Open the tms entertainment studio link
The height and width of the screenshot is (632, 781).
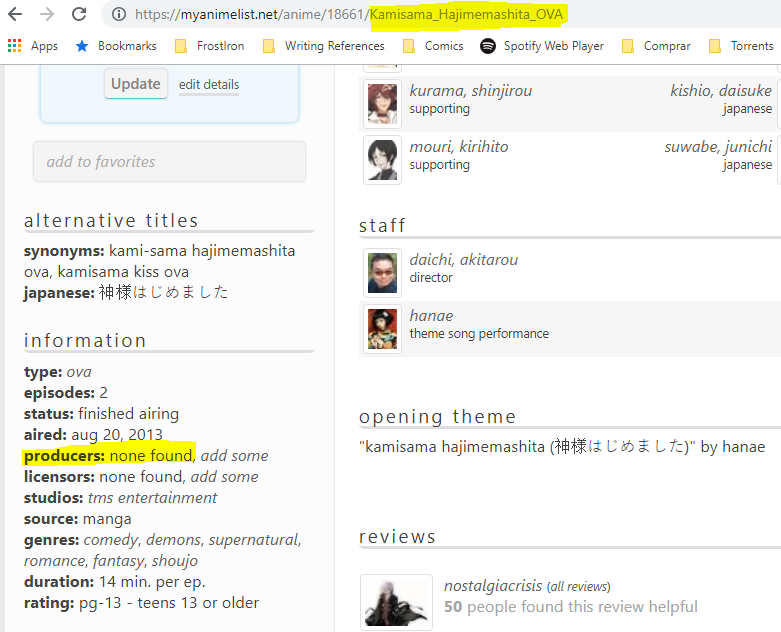tap(152, 498)
